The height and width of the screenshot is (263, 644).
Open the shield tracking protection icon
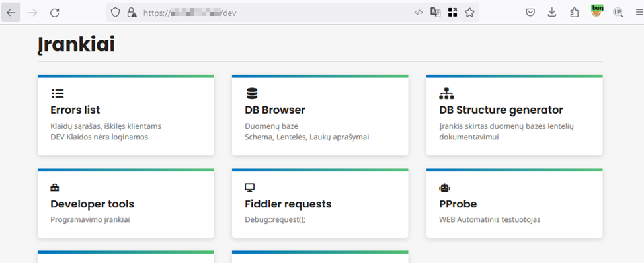coord(116,13)
